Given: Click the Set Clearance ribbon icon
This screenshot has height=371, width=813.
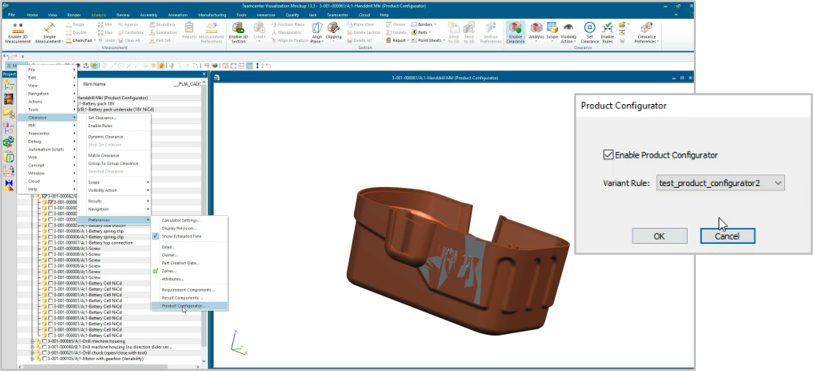Looking at the screenshot, I should (590, 32).
